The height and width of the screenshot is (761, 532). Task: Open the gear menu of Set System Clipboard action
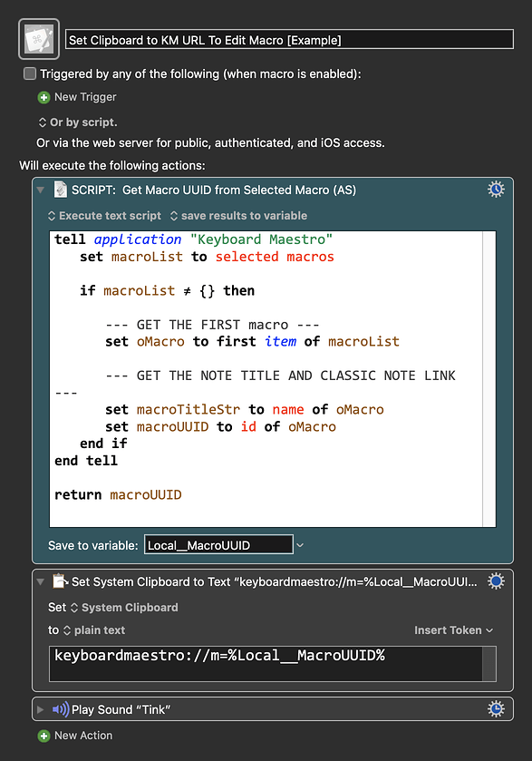[496, 581]
